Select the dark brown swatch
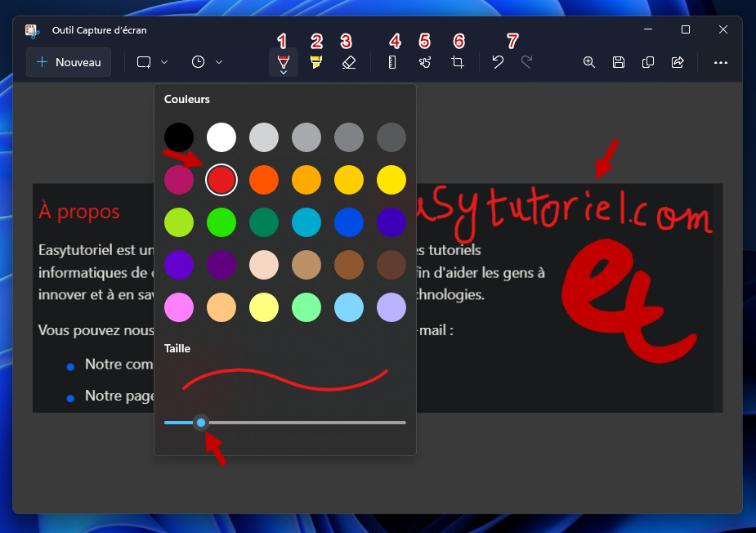 tap(391, 265)
